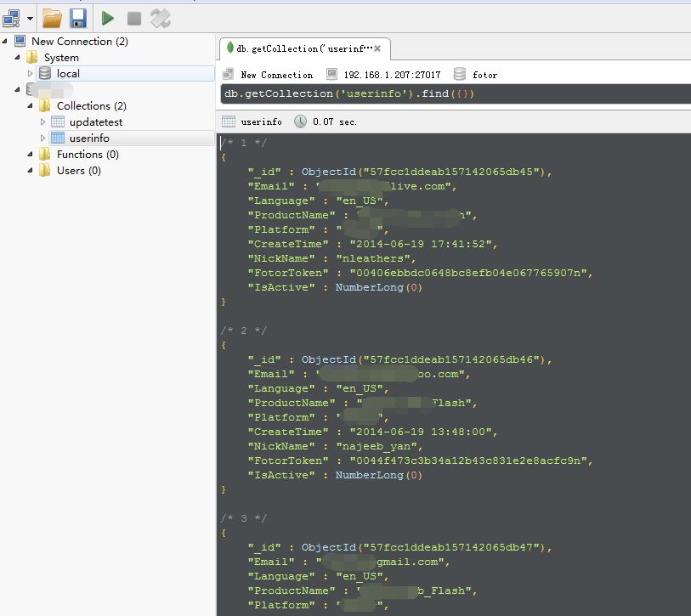Select the userinfo collection in tree
The height and width of the screenshot is (616, 691).
pos(88,138)
